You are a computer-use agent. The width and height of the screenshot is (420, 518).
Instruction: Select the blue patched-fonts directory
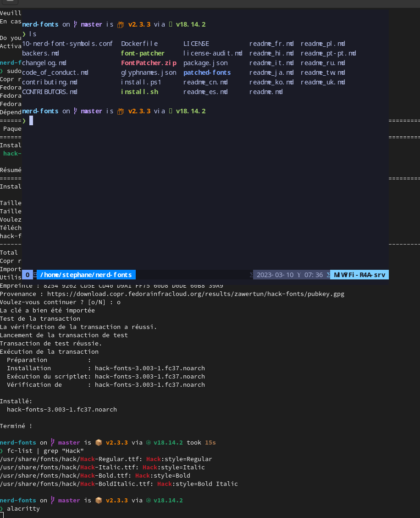[x=207, y=72]
